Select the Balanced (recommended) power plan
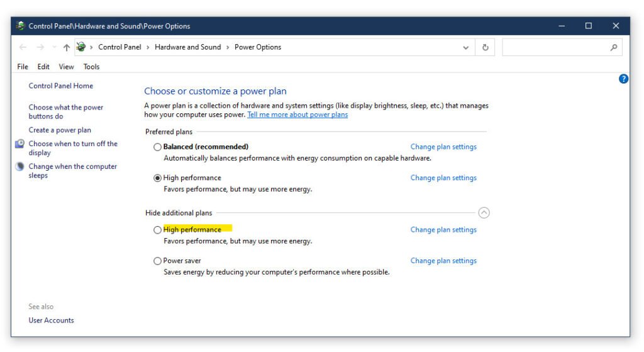The image size is (644, 352). 157,147
